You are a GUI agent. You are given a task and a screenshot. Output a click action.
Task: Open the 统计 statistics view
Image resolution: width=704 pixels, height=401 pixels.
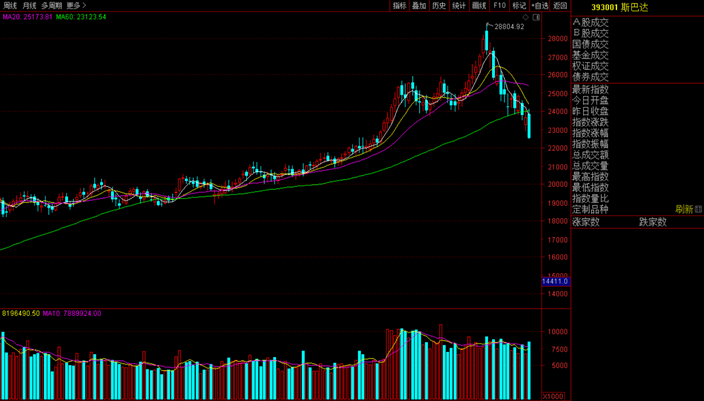(x=459, y=5)
